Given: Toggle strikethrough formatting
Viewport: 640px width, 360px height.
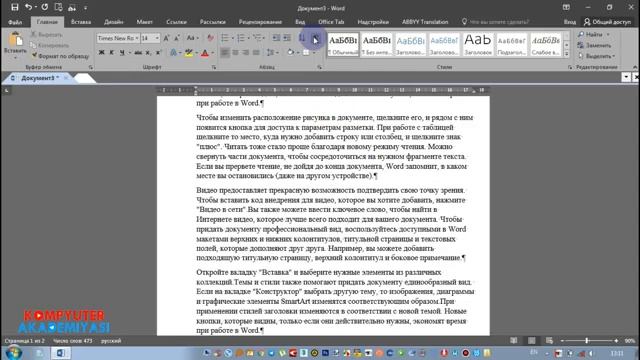Looking at the screenshot, I should pyautogui.click(x=138, y=53).
